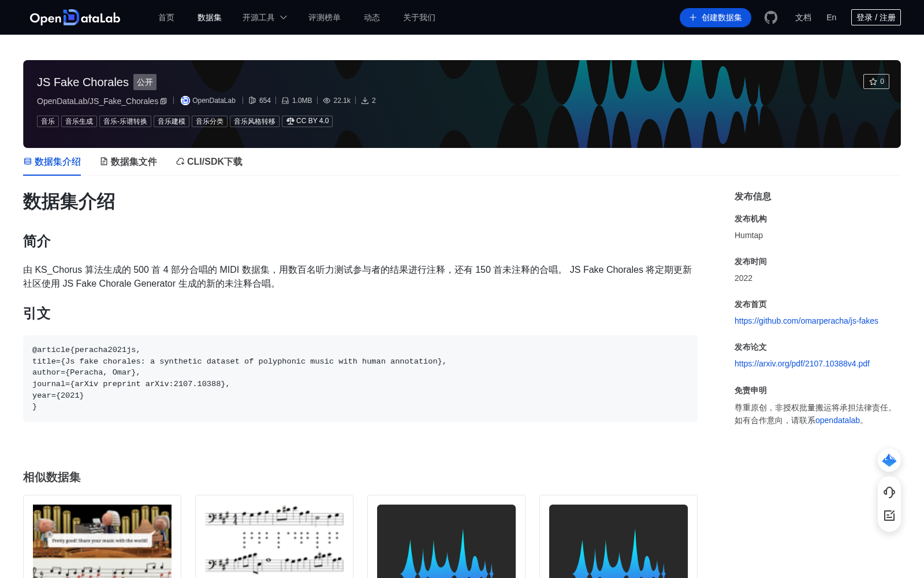Switch to the 数据集介绍 tab
Viewport: 924px width, 578px height.
coord(52,162)
